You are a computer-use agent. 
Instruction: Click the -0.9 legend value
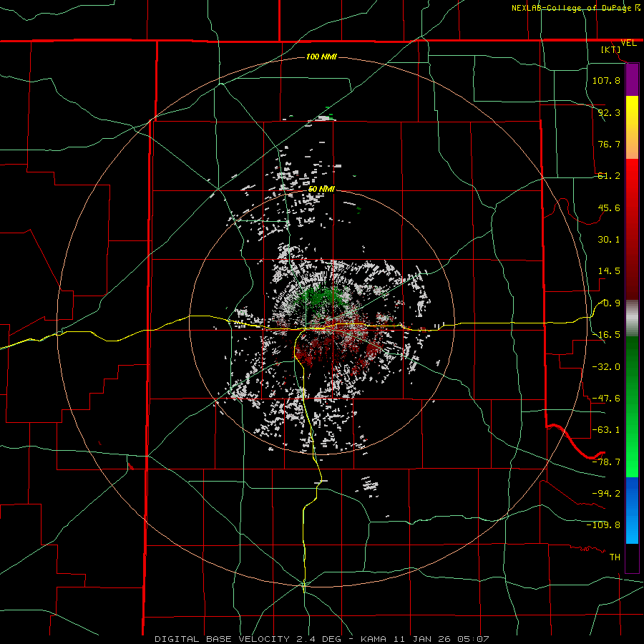[610, 303]
